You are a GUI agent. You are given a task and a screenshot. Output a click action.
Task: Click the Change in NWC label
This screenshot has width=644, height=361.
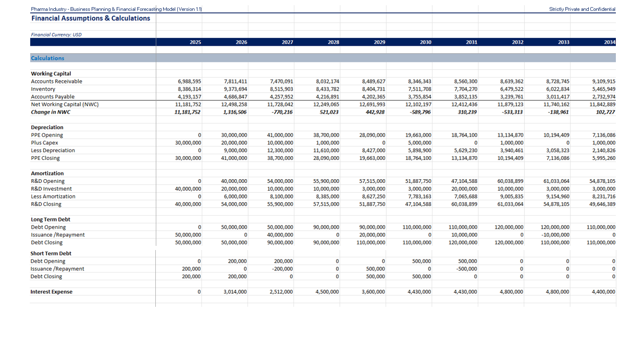coord(50,112)
